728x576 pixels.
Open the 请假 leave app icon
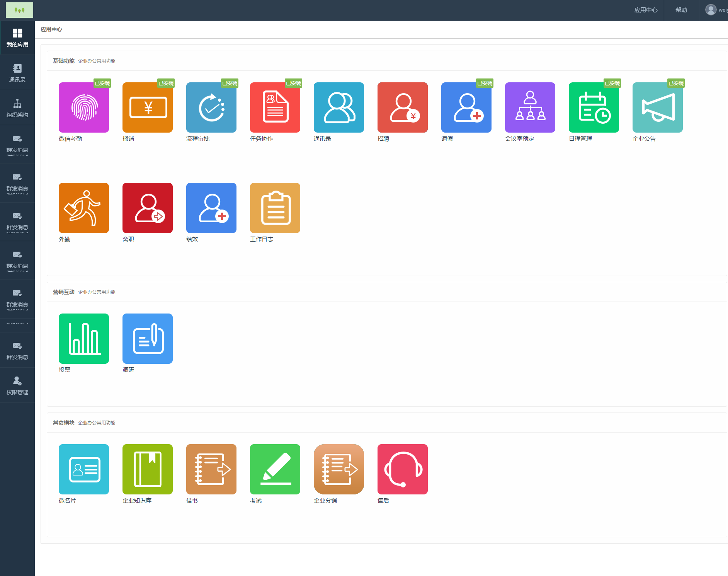point(466,107)
